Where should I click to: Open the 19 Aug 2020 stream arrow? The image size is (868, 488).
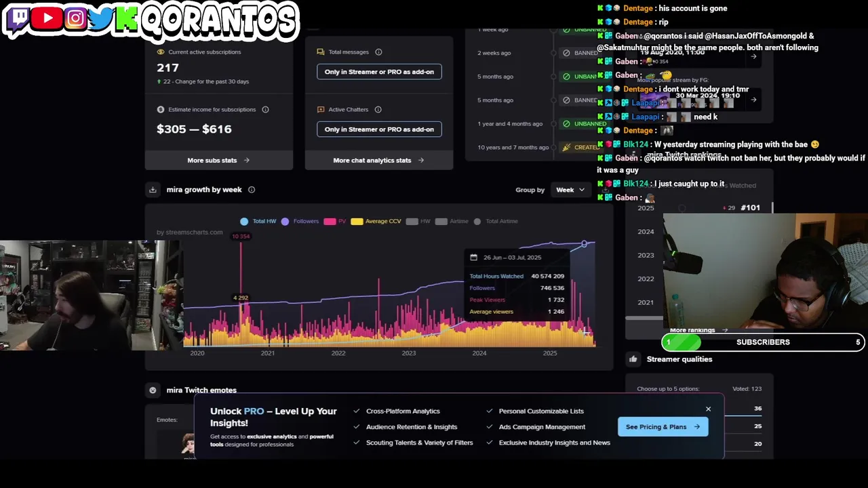coord(753,57)
